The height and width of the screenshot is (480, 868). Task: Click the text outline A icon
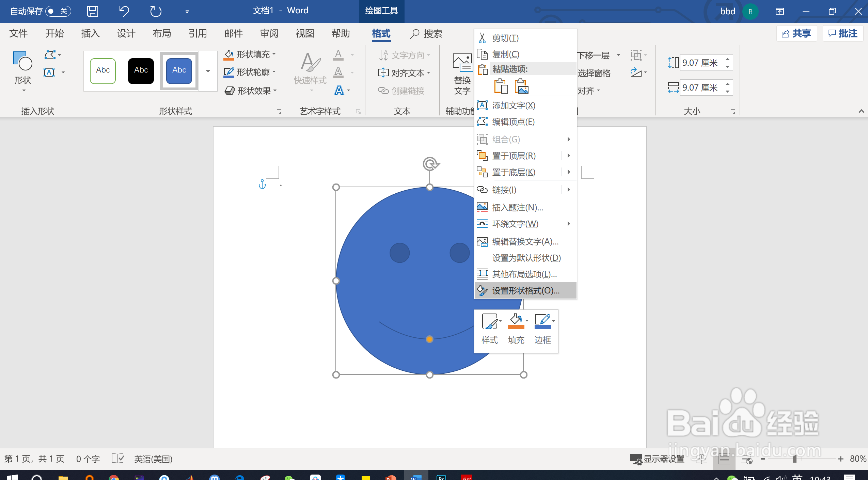click(x=338, y=72)
